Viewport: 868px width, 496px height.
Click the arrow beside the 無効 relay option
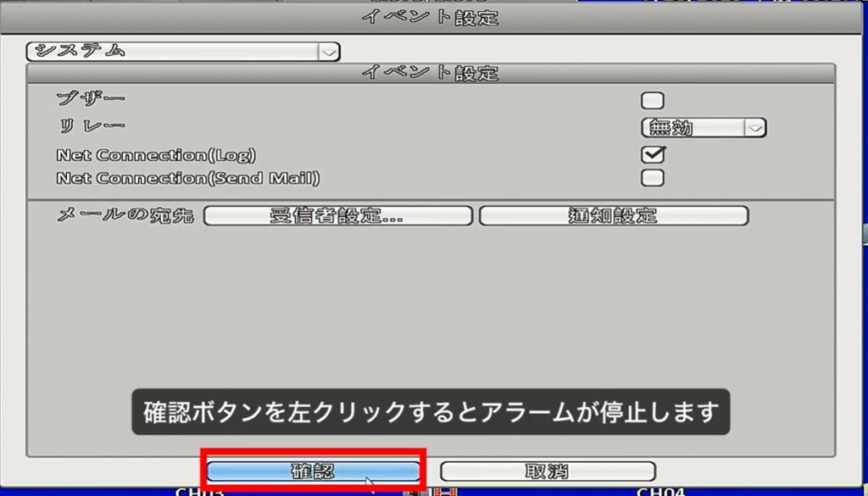tap(754, 128)
